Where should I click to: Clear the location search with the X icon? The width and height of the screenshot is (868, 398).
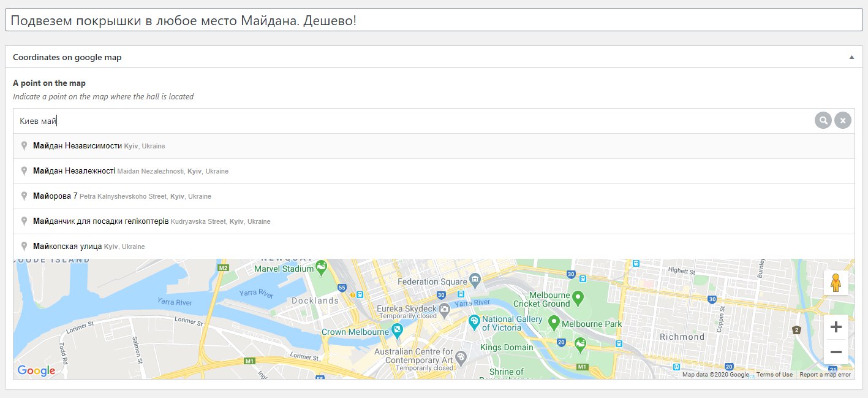point(843,121)
